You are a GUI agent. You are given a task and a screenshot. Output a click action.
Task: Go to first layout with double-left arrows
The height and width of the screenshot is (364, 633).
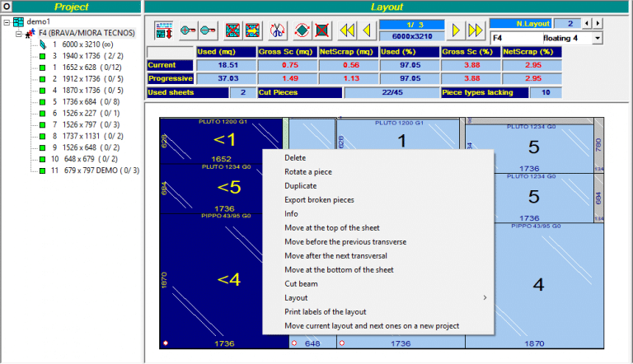click(x=347, y=30)
